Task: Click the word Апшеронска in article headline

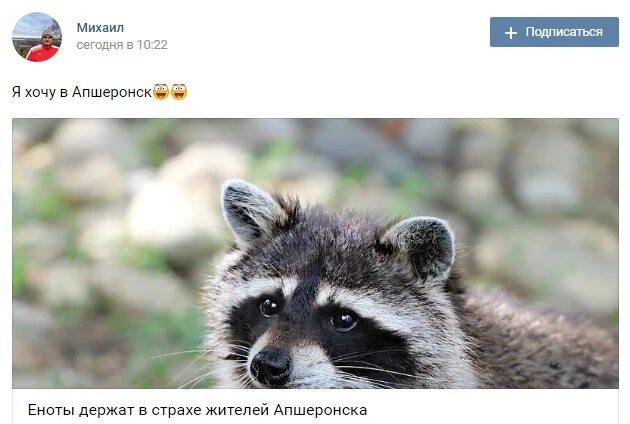Action: 320,410
